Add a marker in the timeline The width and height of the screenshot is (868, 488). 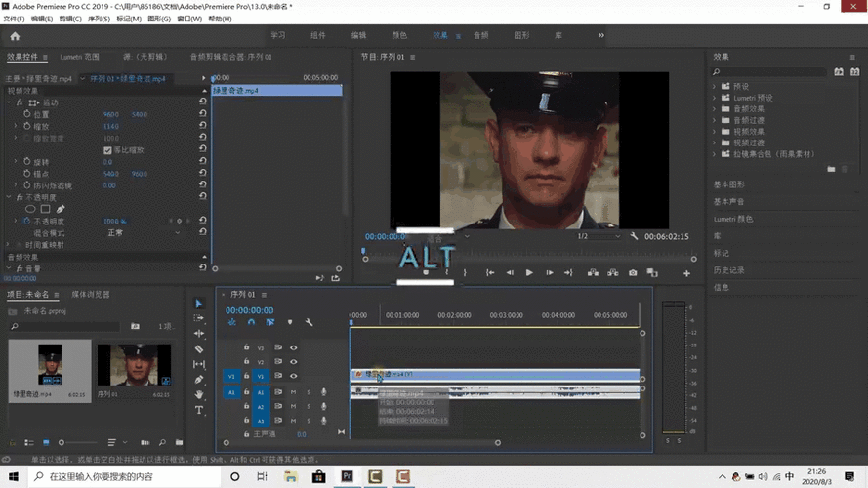[x=290, y=322]
